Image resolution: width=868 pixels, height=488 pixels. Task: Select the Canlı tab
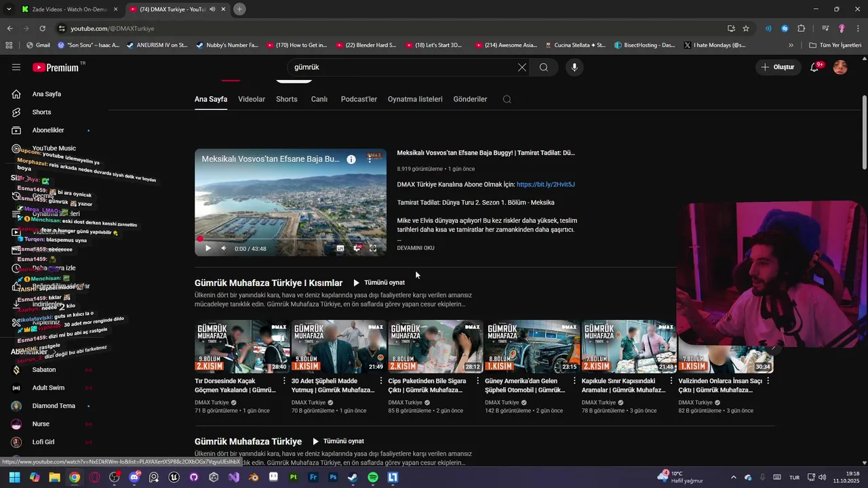(319, 99)
